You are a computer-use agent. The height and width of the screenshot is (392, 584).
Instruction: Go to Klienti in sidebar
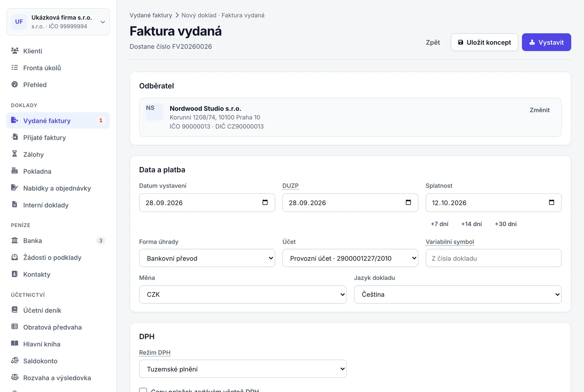[x=58, y=51]
